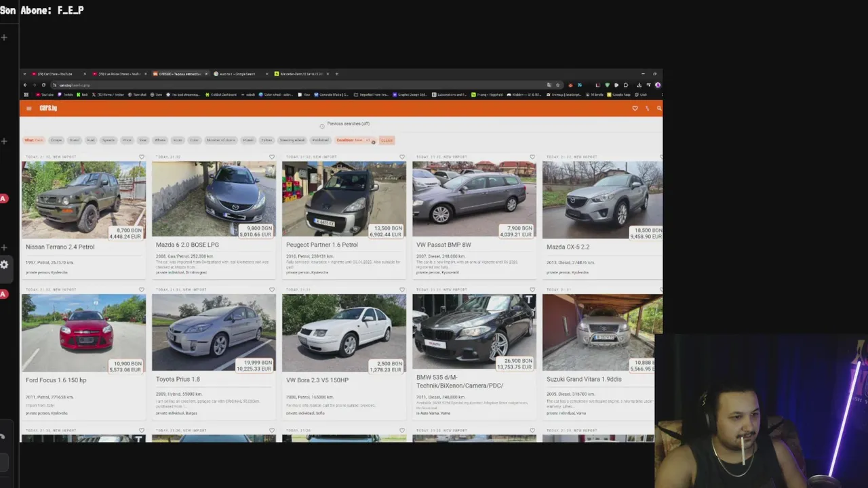This screenshot has width=868, height=488.
Task: Open the Toyota Prius 1.8 title
Action: click(178, 380)
